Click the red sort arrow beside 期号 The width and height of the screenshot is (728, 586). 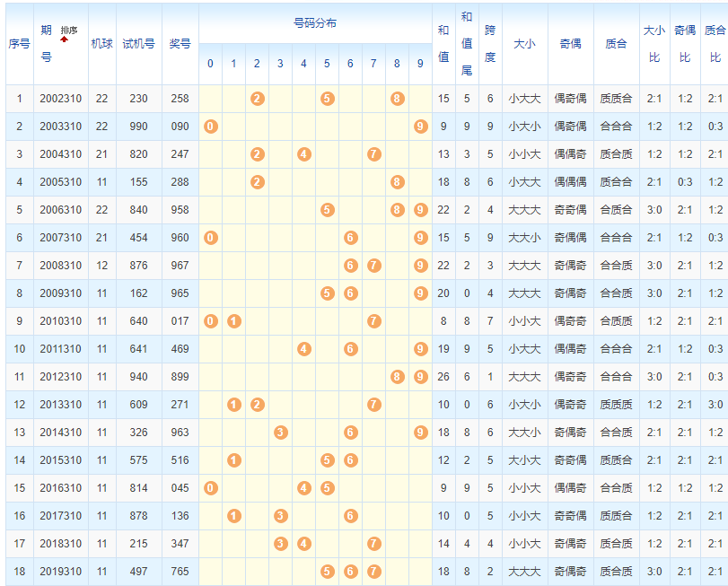click(x=64, y=39)
